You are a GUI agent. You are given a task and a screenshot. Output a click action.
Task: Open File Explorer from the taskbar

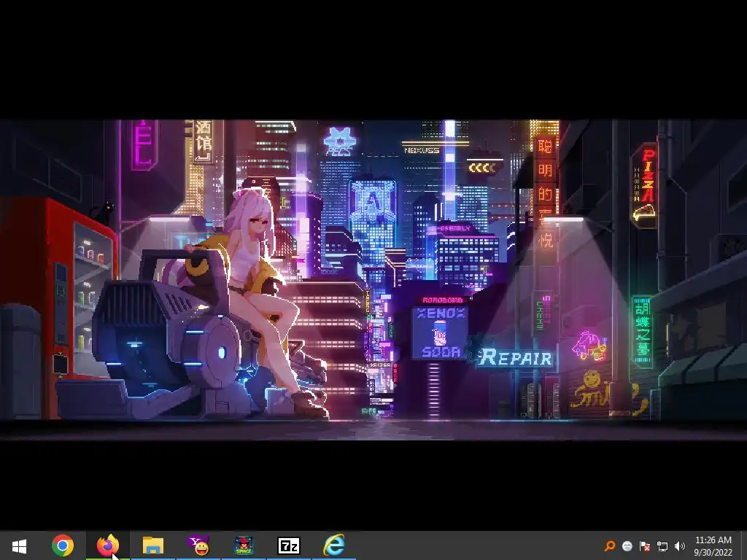point(153,545)
